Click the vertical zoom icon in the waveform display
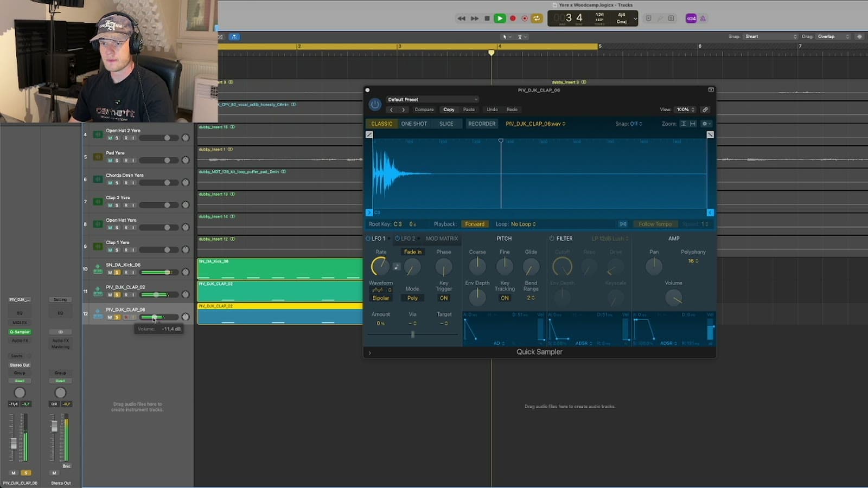Image resolution: width=868 pixels, height=488 pixels. 684,124
